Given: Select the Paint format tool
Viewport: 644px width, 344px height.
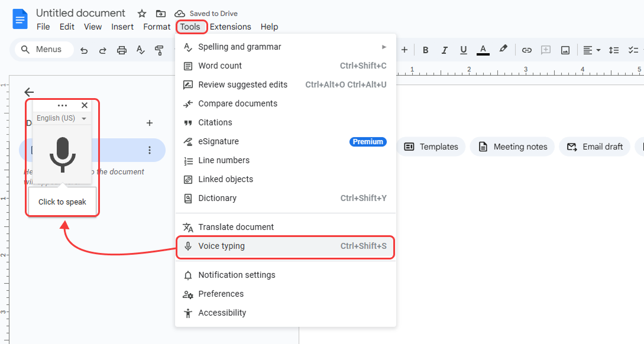Looking at the screenshot, I should coord(160,50).
